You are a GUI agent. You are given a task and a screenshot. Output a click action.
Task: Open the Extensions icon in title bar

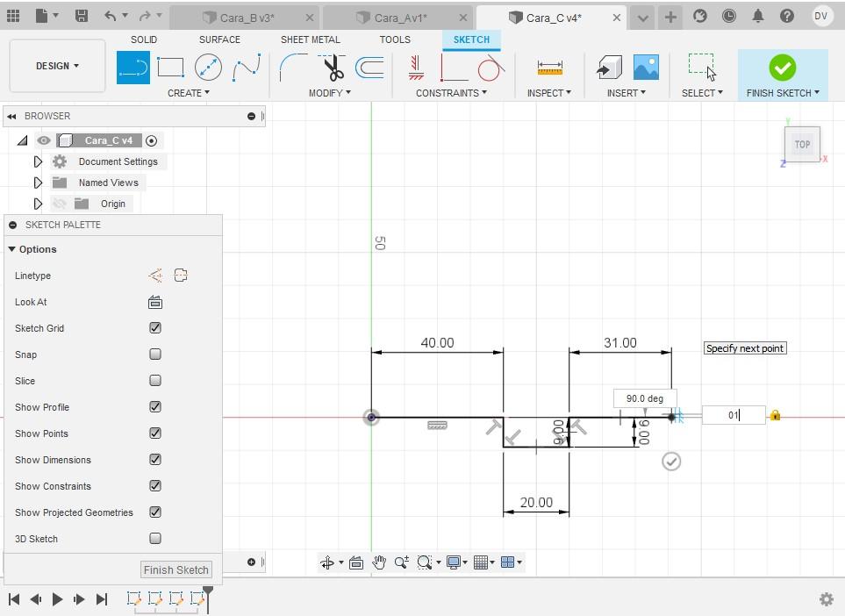point(700,16)
